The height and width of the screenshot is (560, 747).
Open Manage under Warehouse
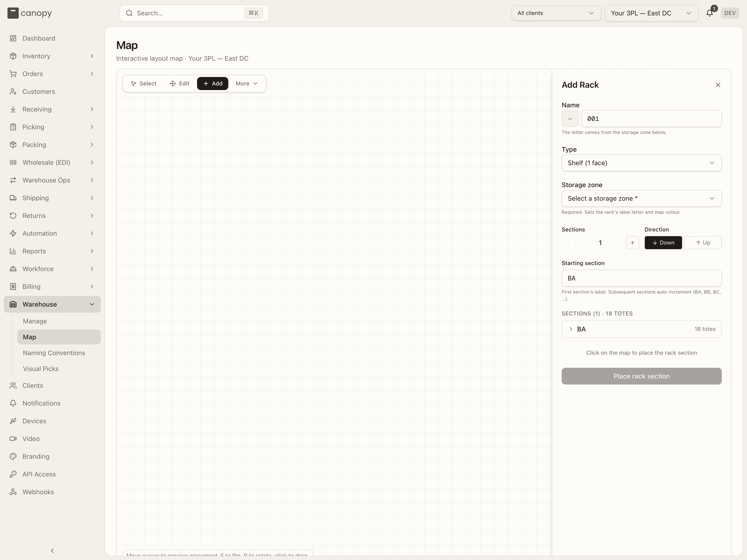point(59,321)
